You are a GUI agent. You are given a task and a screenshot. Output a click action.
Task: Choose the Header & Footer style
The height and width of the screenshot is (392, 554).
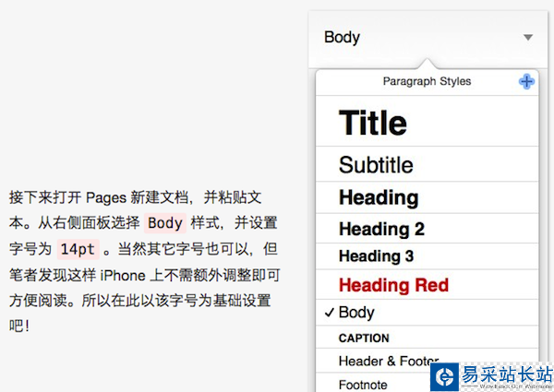pos(428,361)
